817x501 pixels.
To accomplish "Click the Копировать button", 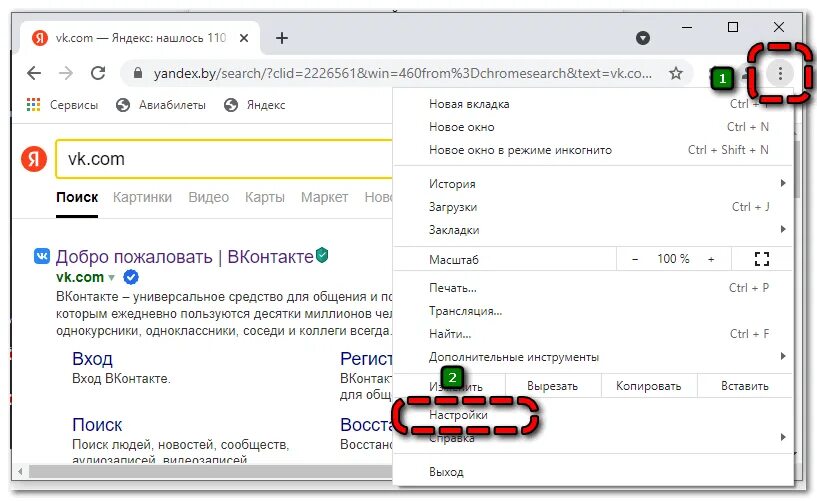I will [649, 386].
